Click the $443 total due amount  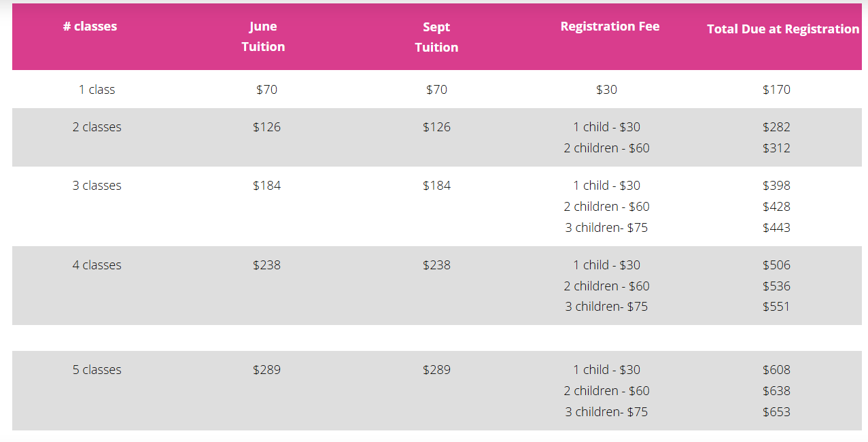(x=776, y=228)
